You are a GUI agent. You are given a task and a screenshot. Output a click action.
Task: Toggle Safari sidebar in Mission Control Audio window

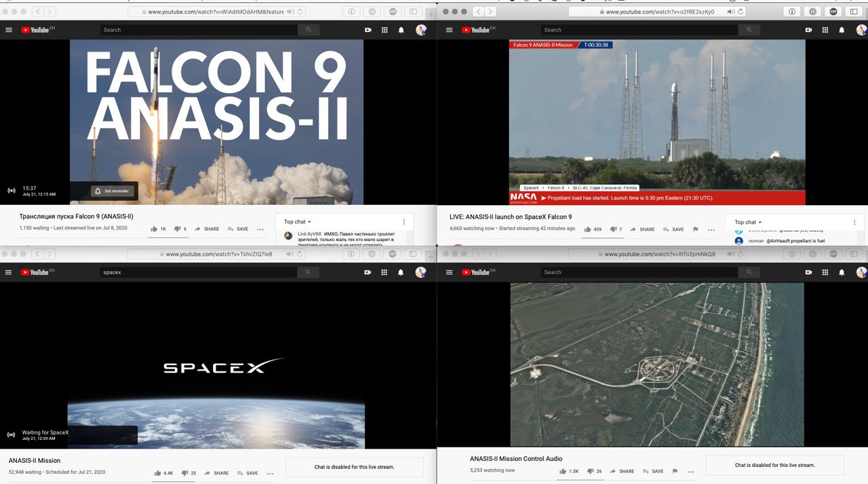coord(854,254)
